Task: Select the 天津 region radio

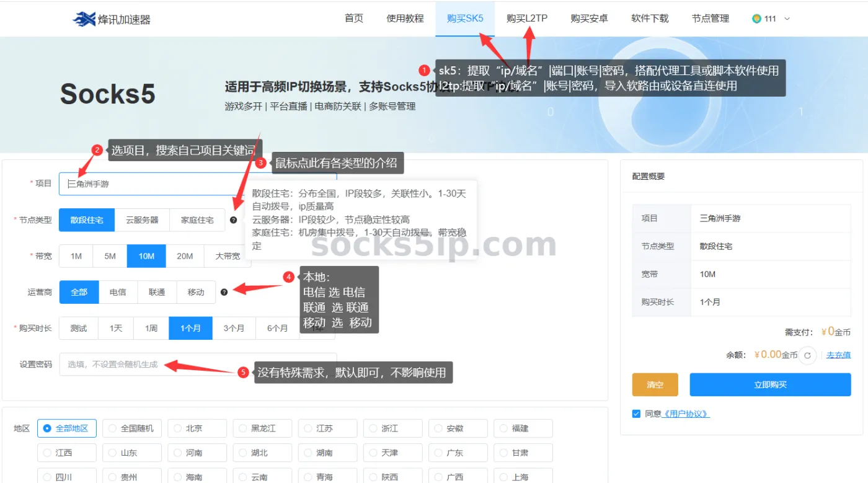Action: 392,453
